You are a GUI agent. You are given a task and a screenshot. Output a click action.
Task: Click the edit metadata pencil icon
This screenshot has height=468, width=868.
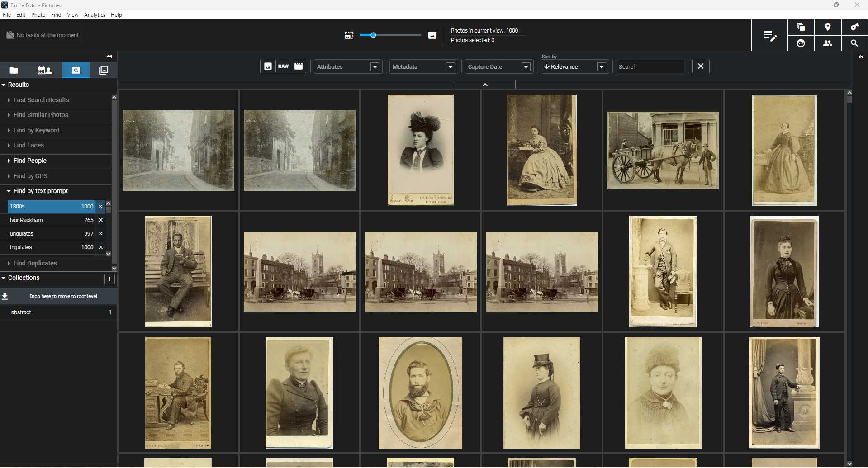[770, 36]
